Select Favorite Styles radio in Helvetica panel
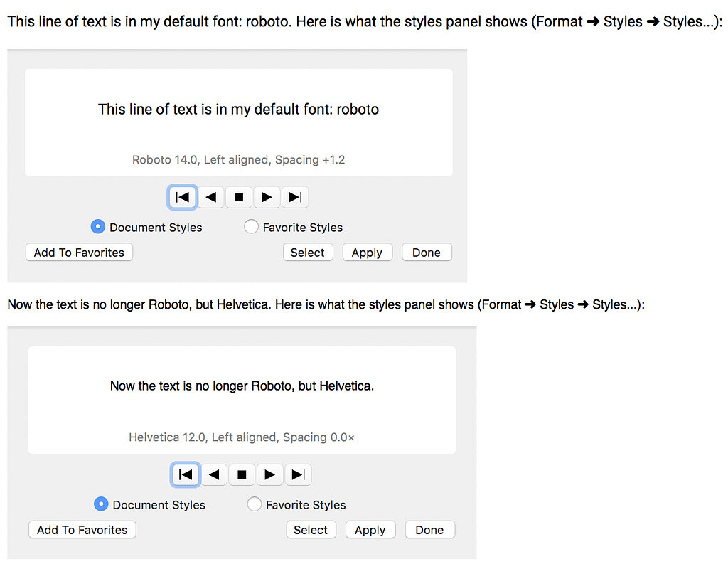Image resolution: width=728 pixels, height=579 pixels. point(254,504)
